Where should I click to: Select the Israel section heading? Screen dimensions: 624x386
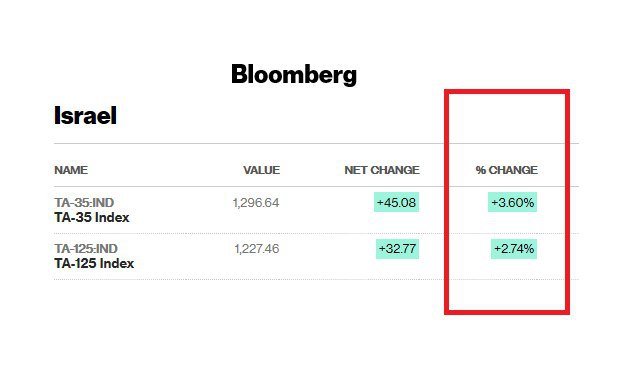(x=85, y=115)
